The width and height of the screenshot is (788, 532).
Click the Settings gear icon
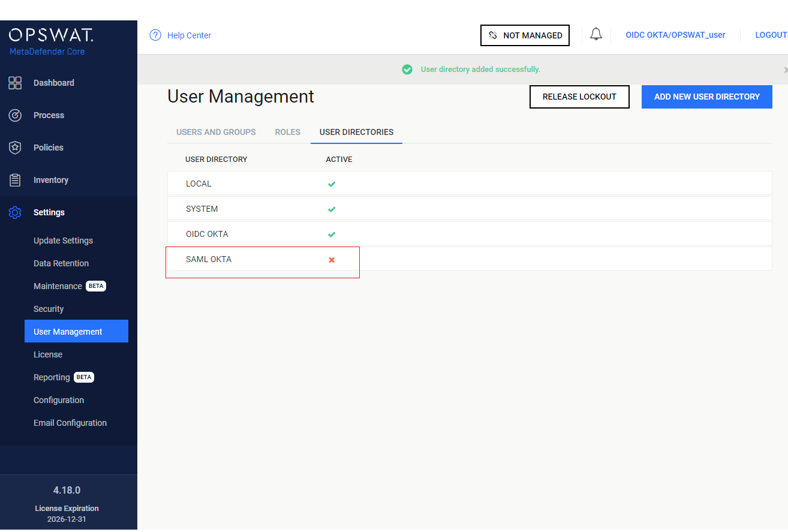click(x=15, y=212)
